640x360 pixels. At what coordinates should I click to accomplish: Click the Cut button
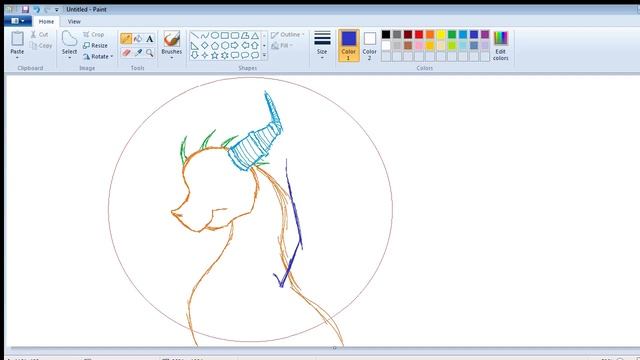point(40,35)
